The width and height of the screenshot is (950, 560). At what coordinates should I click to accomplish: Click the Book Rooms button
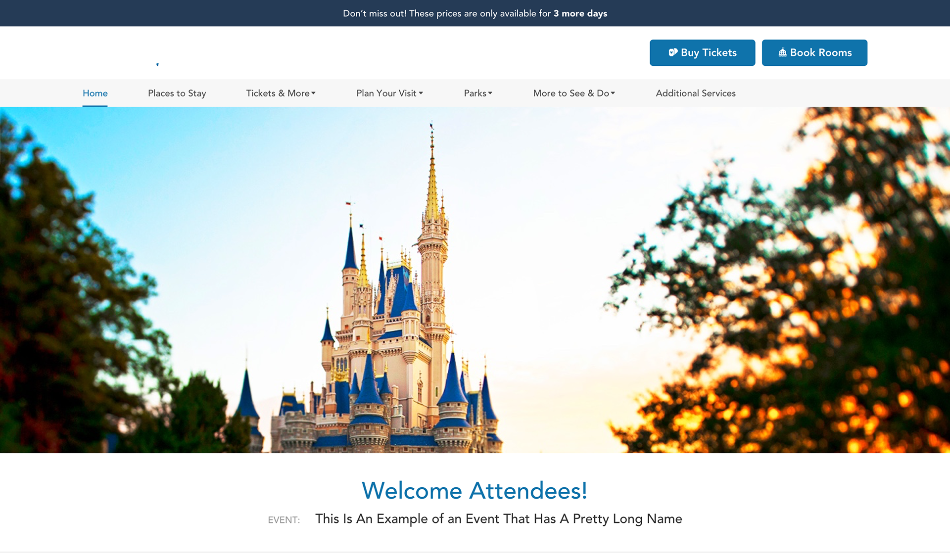pyautogui.click(x=814, y=52)
